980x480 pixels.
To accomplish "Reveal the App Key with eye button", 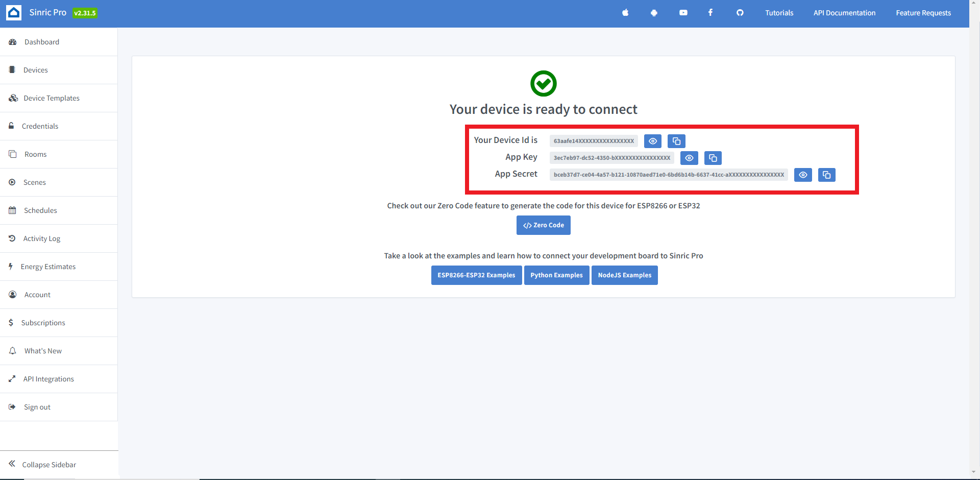I will [689, 158].
